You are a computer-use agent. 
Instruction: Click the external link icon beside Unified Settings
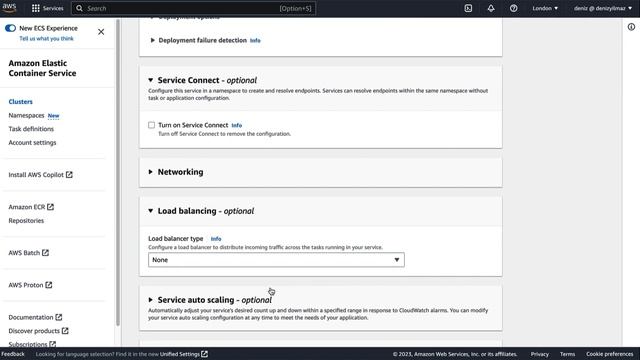point(204,354)
